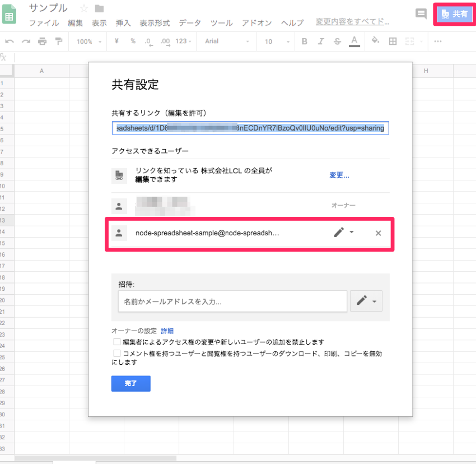Apply bold formatting
This screenshot has width=476, height=464.
(304, 41)
